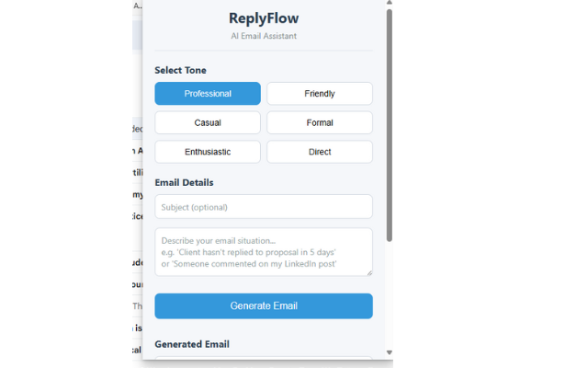
Task: Click the Select Tone section label
Action: [x=181, y=70]
